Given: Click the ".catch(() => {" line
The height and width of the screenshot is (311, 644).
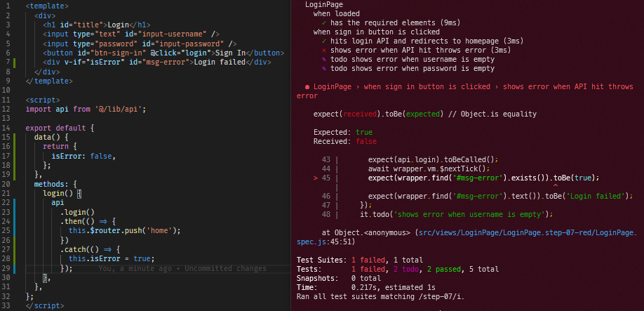Looking at the screenshot, I should pyautogui.click(x=90, y=250).
